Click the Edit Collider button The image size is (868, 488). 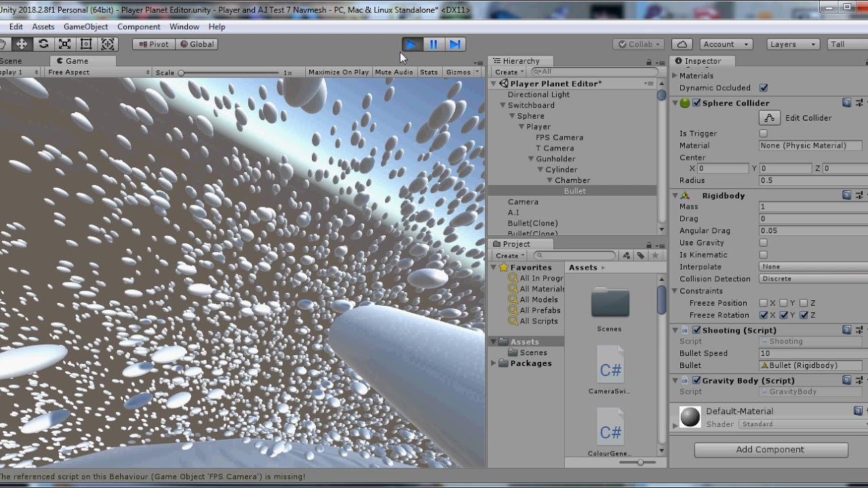[x=770, y=117]
